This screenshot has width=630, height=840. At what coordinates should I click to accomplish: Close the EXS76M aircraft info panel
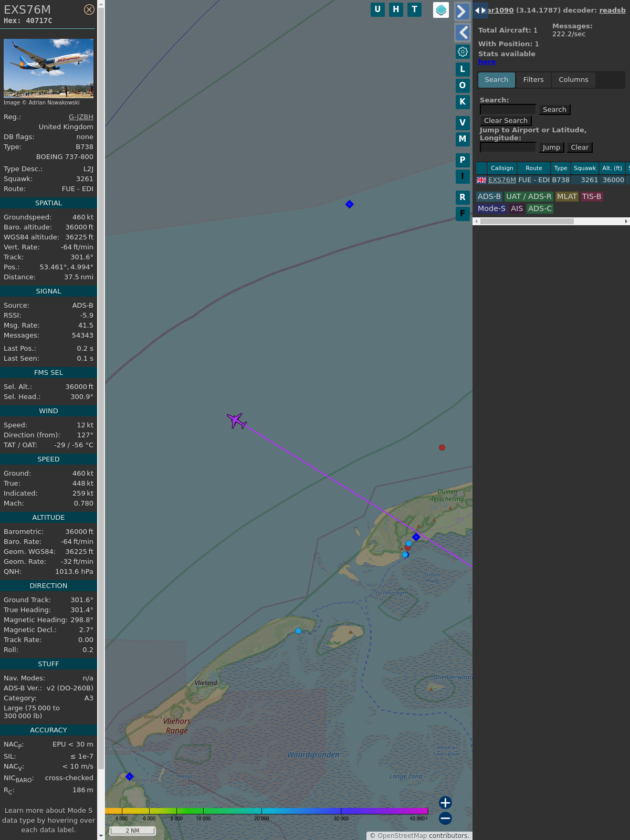click(x=89, y=9)
